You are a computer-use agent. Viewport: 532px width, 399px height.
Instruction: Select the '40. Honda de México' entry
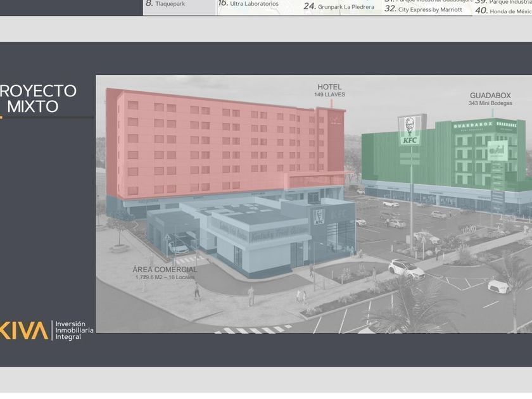click(x=503, y=11)
